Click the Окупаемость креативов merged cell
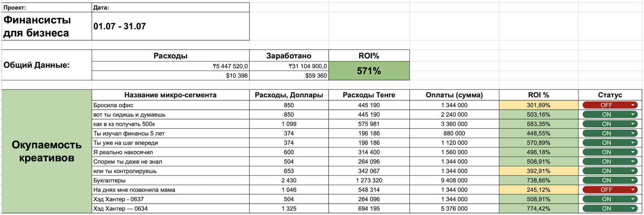644x215 pixels. coord(47,152)
